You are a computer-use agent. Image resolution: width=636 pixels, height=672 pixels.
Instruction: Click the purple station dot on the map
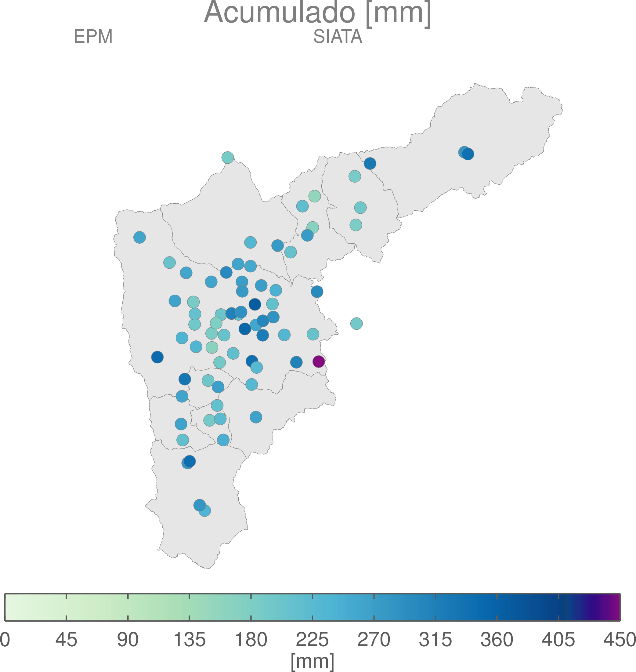click(x=319, y=361)
